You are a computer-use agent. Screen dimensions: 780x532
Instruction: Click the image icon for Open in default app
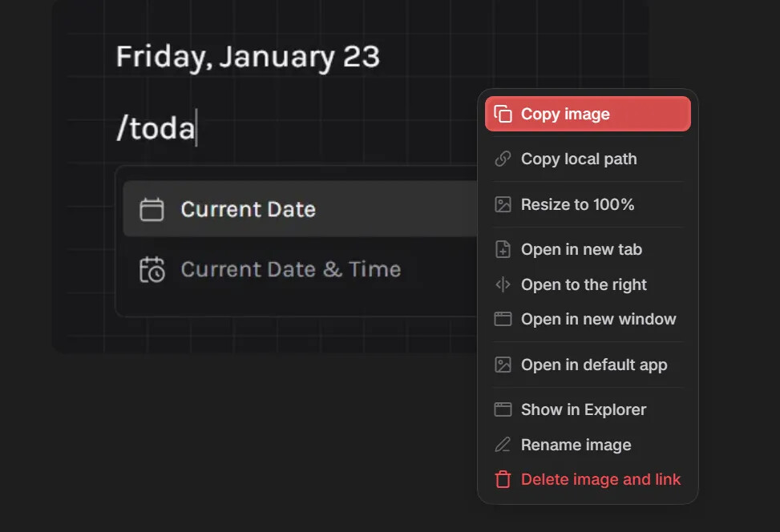point(503,365)
